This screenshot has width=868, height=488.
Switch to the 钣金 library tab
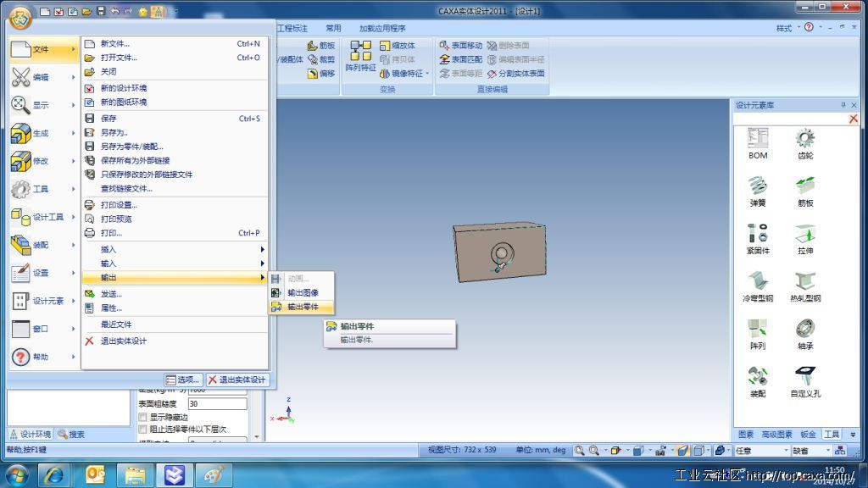808,435
